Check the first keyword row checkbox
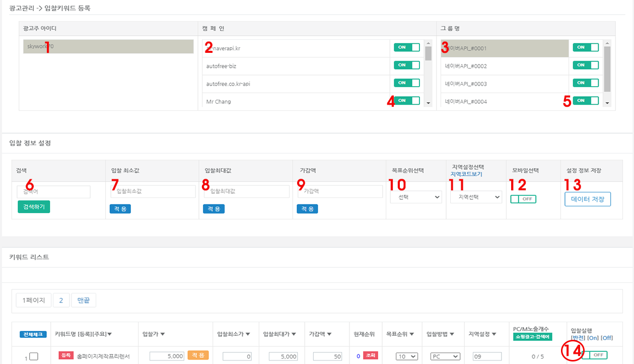 34,356
